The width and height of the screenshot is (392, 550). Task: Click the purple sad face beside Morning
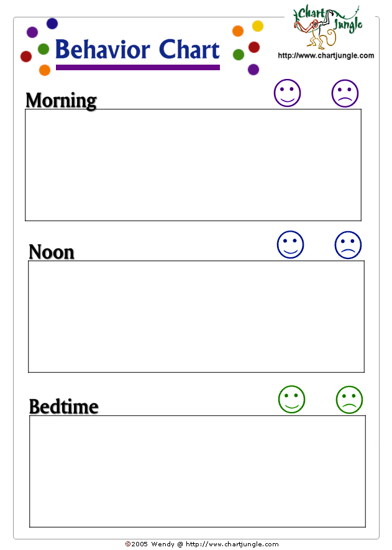tap(345, 93)
